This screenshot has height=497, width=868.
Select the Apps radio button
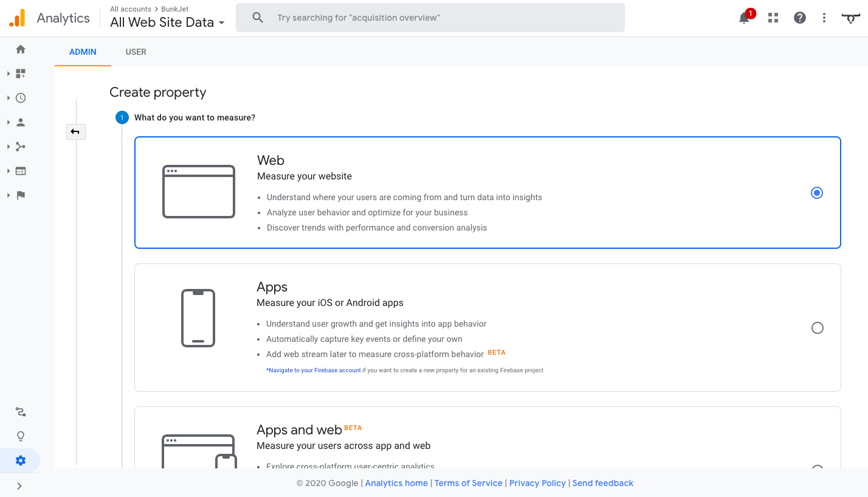pos(817,328)
